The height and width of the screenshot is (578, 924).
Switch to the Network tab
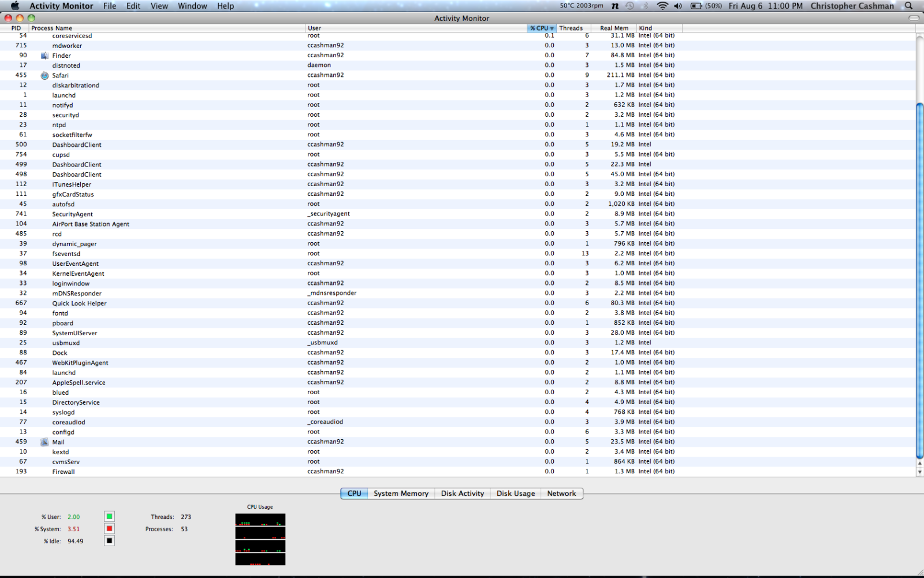tap(561, 494)
